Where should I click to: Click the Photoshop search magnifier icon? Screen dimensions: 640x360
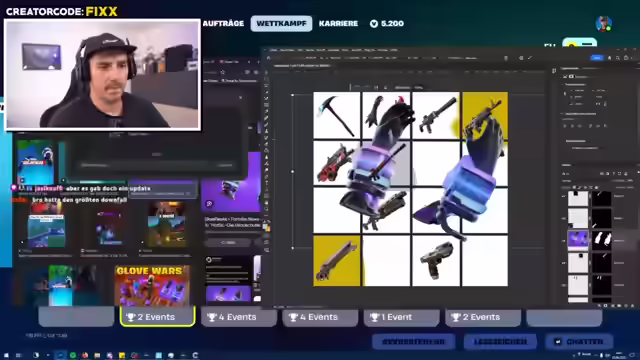pos(618,58)
